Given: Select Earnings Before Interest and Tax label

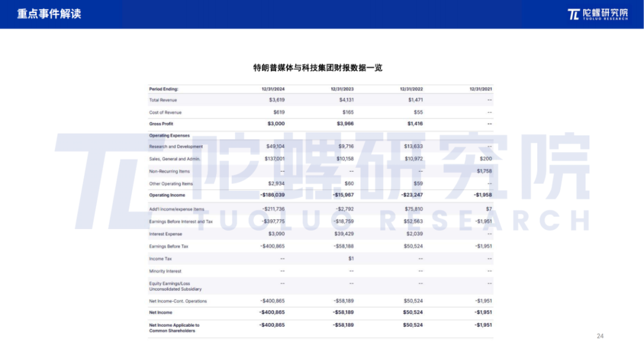Looking at the screenshot, I should [x=181, y=221].
